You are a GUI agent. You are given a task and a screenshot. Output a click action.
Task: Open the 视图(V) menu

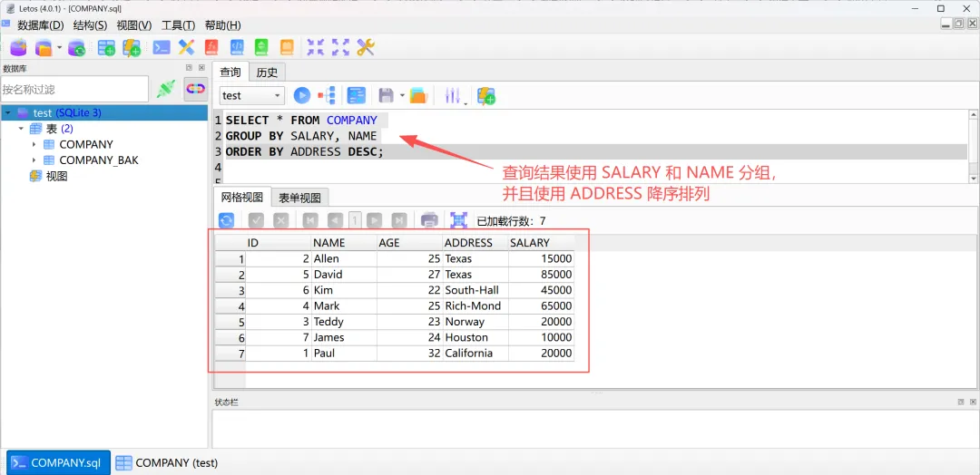tap(134, 25)
